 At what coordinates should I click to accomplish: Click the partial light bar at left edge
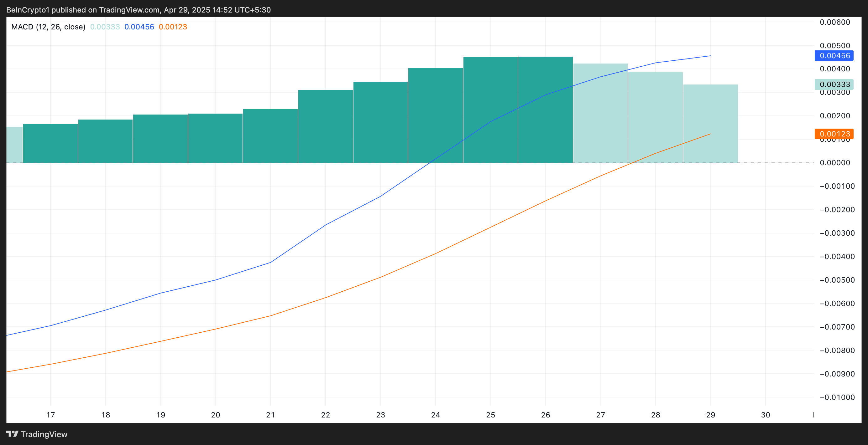click(14, 145)
